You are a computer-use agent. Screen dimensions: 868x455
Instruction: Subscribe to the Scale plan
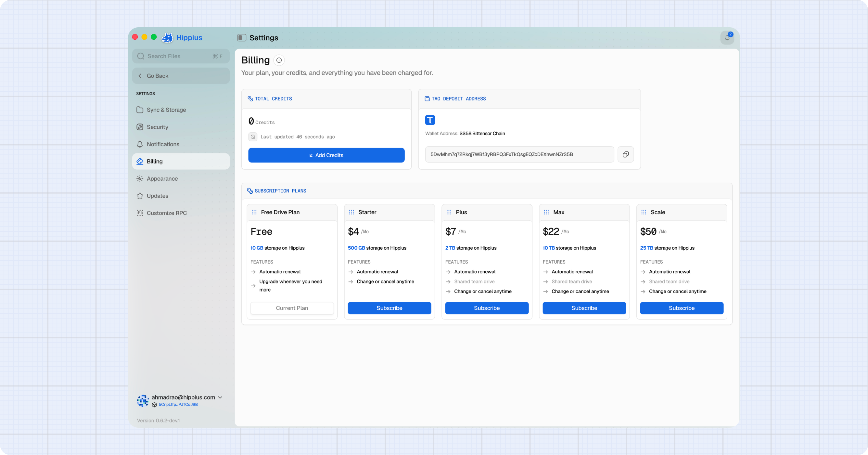click(x=682, y=308)
